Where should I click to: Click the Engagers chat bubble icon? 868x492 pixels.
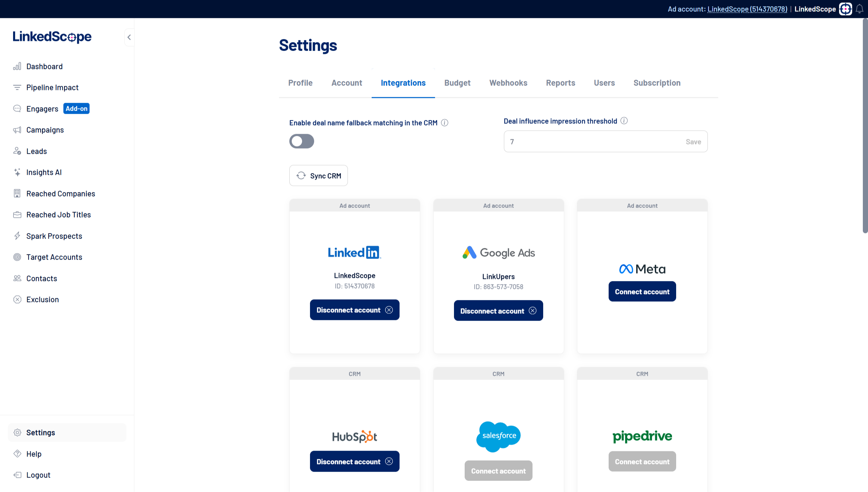[x=17, y=109]
